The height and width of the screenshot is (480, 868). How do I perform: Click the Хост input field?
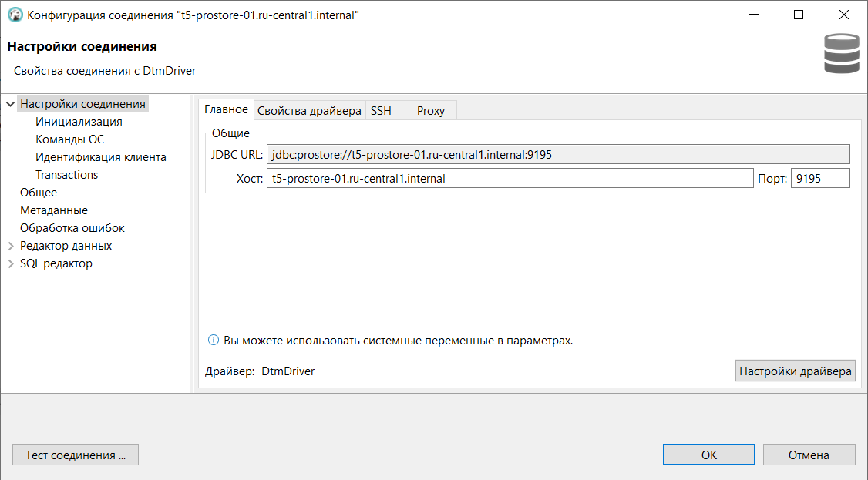509,179
